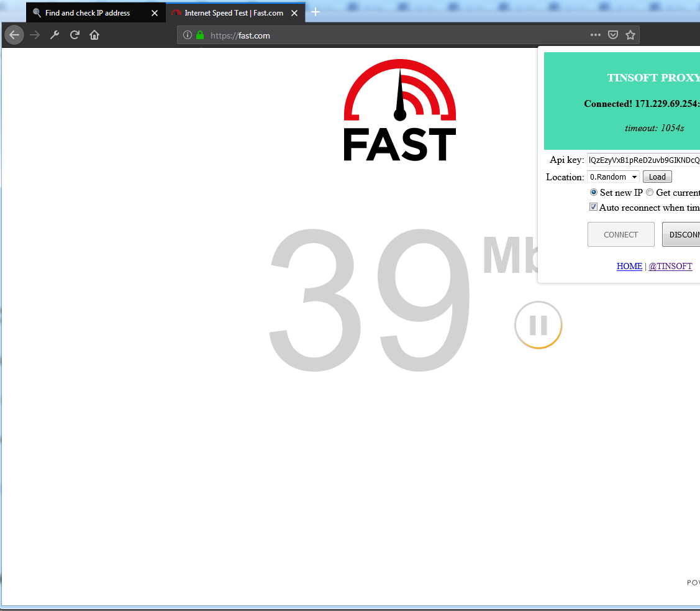Open the HOME link in proxy panel
The height and width of the screenshot is (611, 700).
tap(629, 266)
